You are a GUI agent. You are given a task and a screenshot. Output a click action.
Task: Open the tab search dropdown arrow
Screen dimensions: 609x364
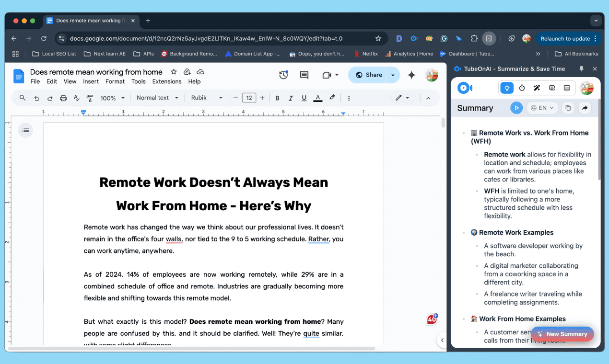(596, 21)
